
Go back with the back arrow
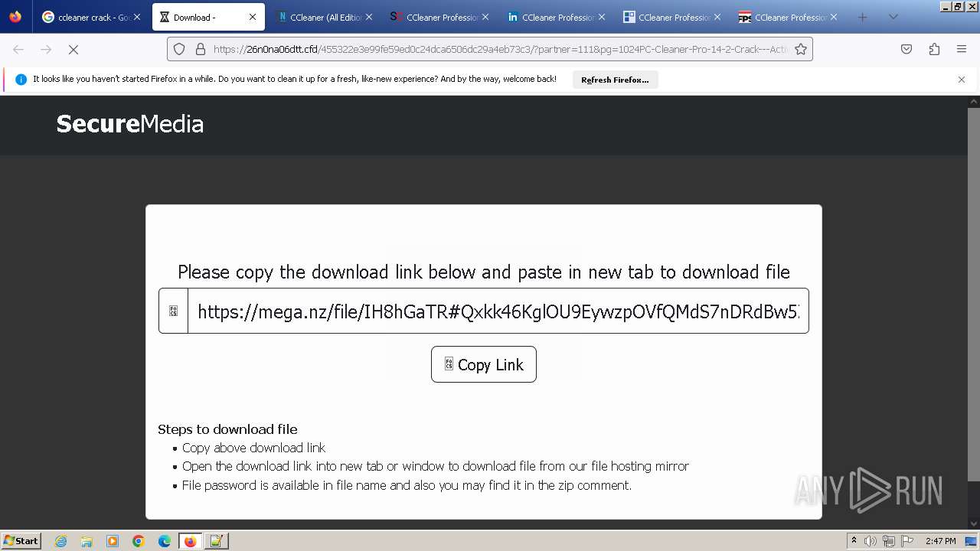point(18,49)
